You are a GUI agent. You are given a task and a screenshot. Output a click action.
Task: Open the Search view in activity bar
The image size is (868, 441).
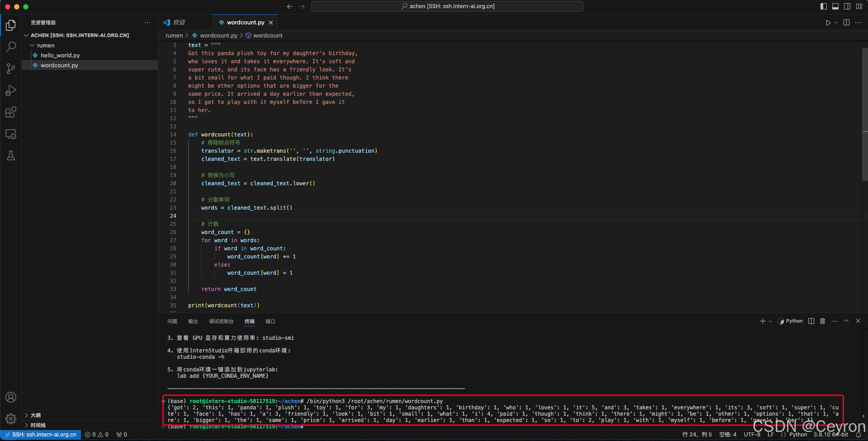pos(10,47)
